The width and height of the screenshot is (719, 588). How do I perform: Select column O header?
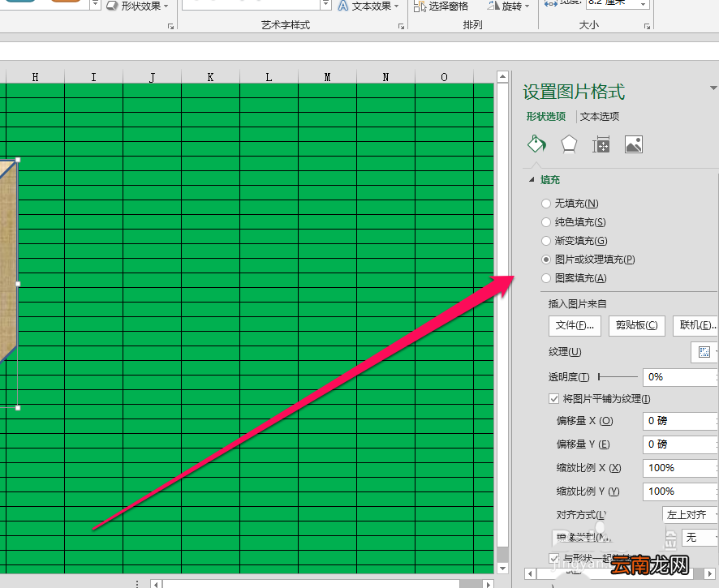coord(444,76)
